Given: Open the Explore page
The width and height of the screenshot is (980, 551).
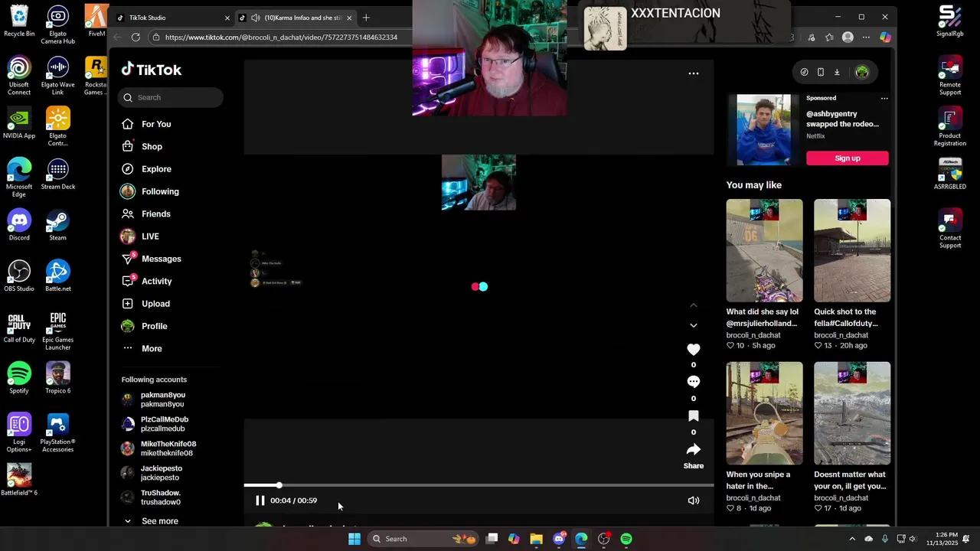Looking at the screenshot, I should click(156, 169).
